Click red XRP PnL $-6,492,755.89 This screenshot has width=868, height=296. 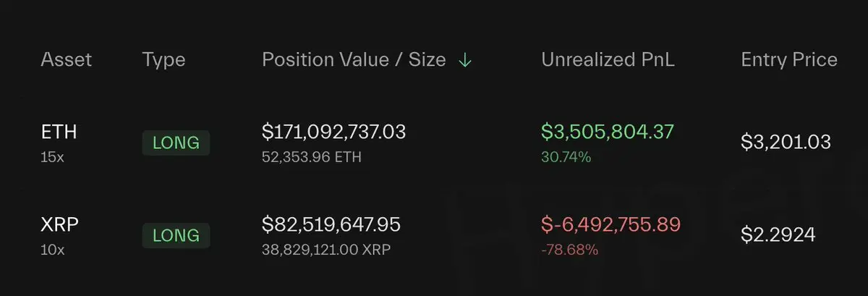click(611, 224)
